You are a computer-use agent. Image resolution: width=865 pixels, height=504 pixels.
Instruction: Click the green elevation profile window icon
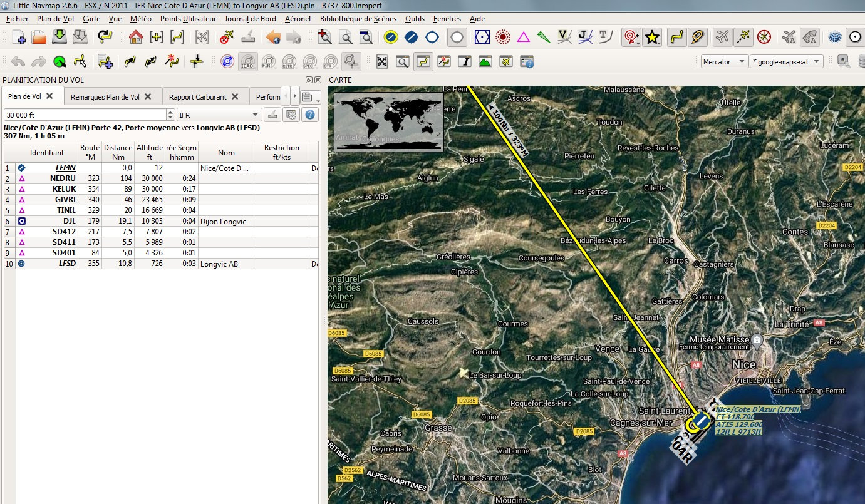pos(485,62)
